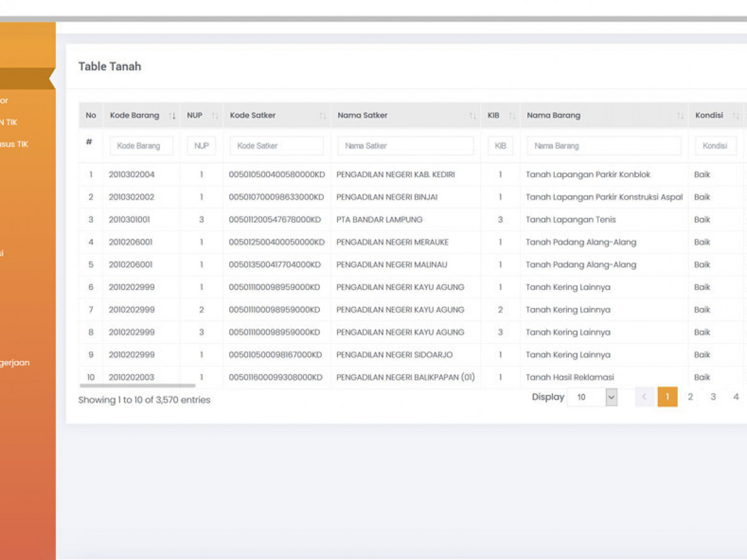Click the previous page chevron in pagination

tap(644, 397)
